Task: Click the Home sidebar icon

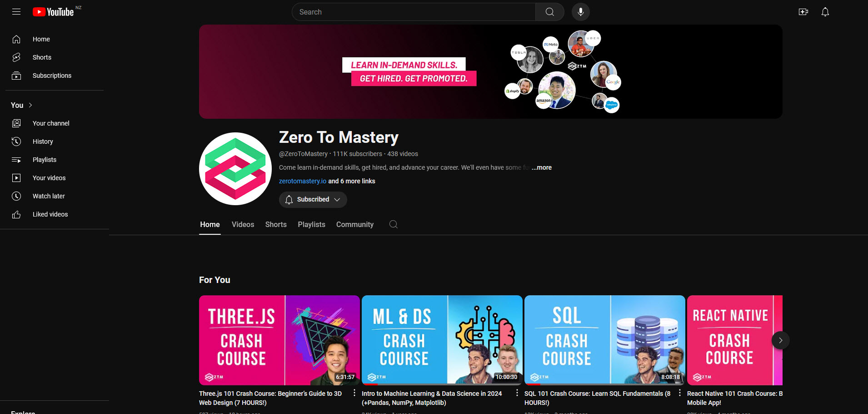Action: pyautogui.click(x=16, y=39)
